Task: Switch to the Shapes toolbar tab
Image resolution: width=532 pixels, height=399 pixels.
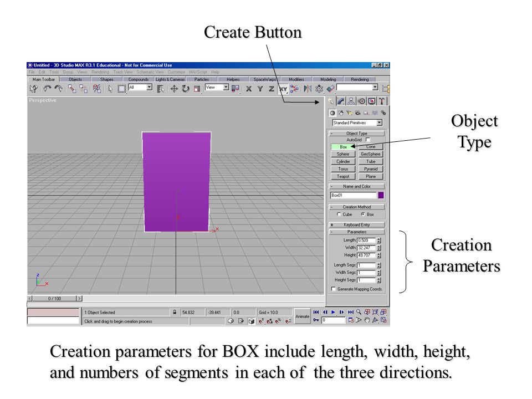Action: [106, 79]
